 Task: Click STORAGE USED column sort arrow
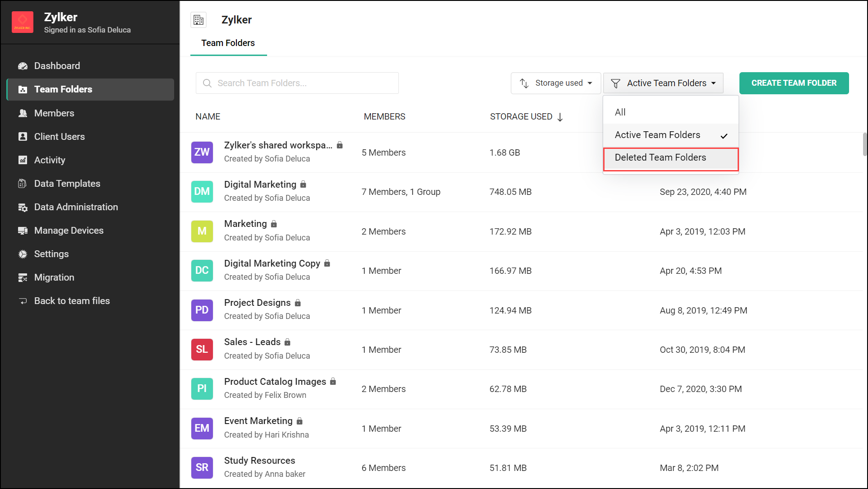pos(560,117)
